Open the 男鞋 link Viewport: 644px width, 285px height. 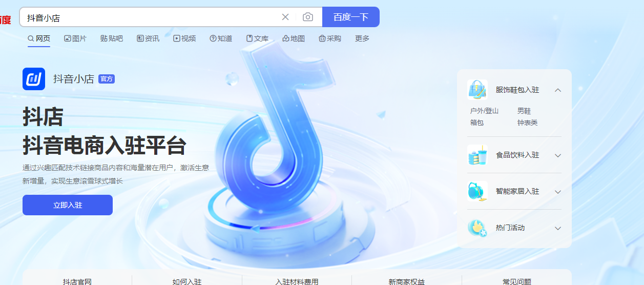pos(524,111)
